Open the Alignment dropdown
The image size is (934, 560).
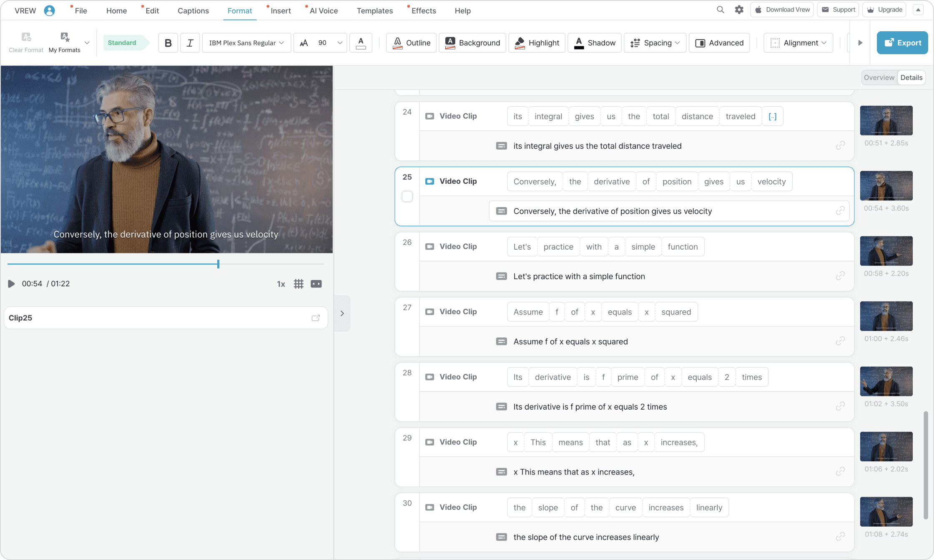798,43
